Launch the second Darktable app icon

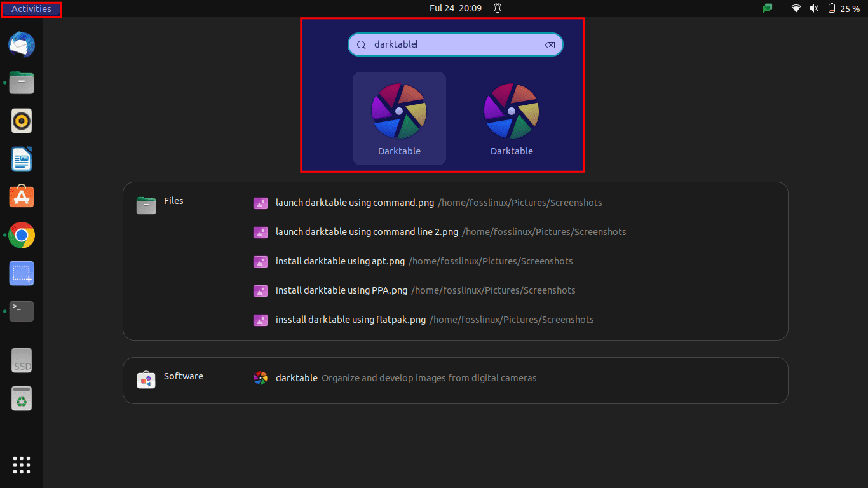(512, 119)
